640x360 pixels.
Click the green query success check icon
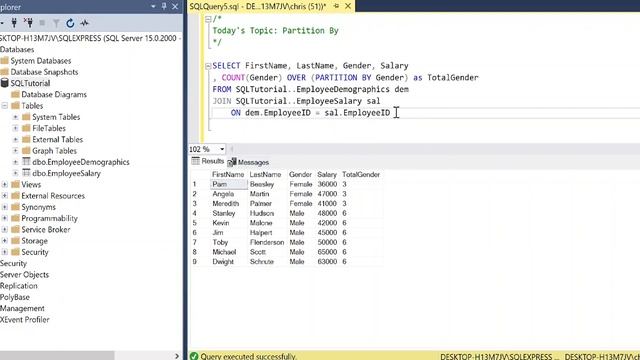point(194,356)
